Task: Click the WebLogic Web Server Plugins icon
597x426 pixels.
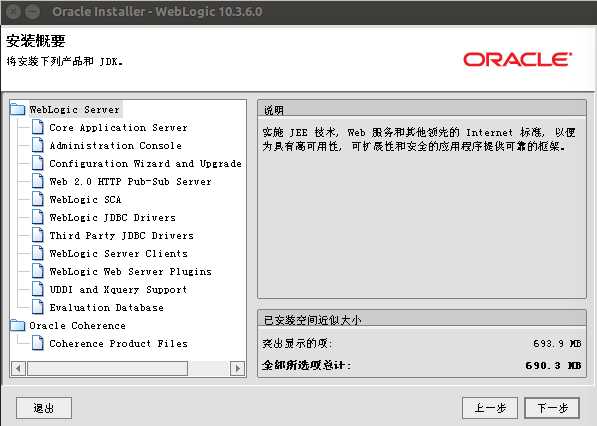Action: 38,271
